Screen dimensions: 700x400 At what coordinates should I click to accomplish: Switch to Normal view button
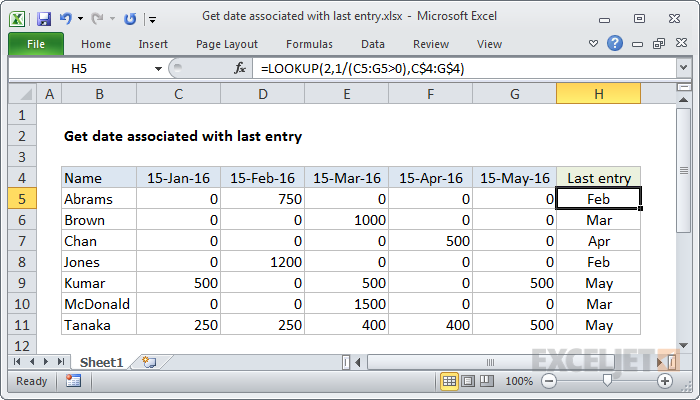(449, 381)
